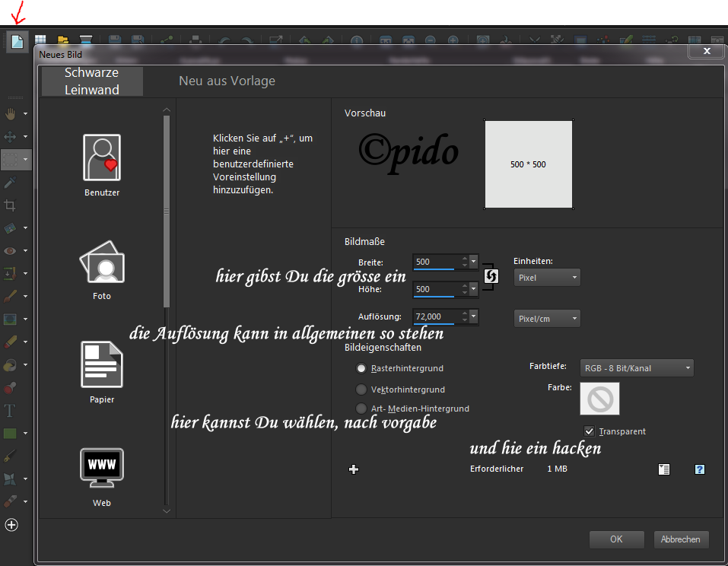The image size is (728, 566).
Task: Open the blue help question mark icon
Action: tap(700, 469)
